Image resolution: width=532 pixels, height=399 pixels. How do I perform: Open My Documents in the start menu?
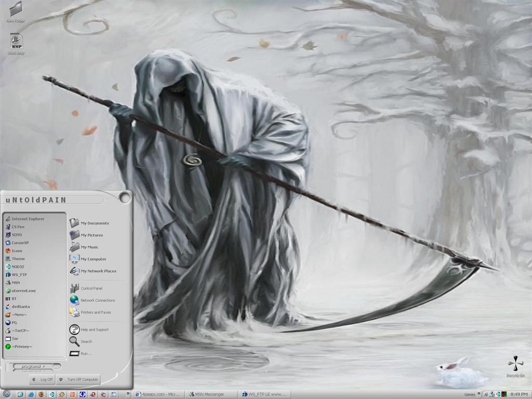(x=94, y=223)
